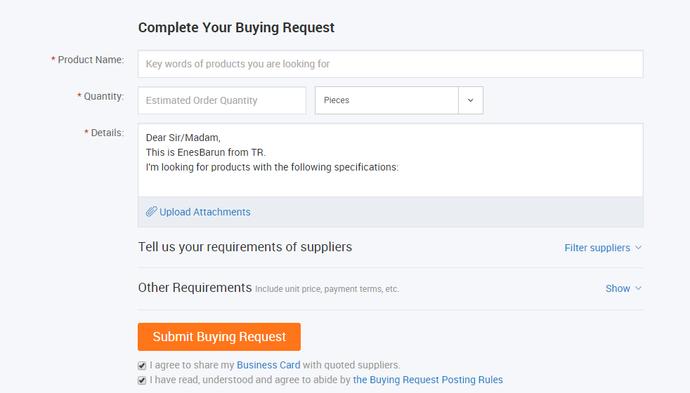Click 'Tell us your requirements of suppliers' text

click(x=245, y=247)
